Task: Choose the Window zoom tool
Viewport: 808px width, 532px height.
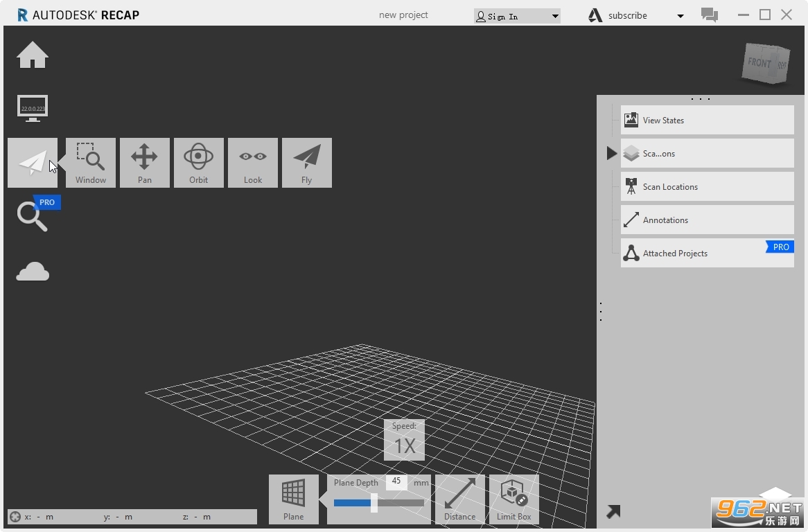Action: [x=91, y=163]
